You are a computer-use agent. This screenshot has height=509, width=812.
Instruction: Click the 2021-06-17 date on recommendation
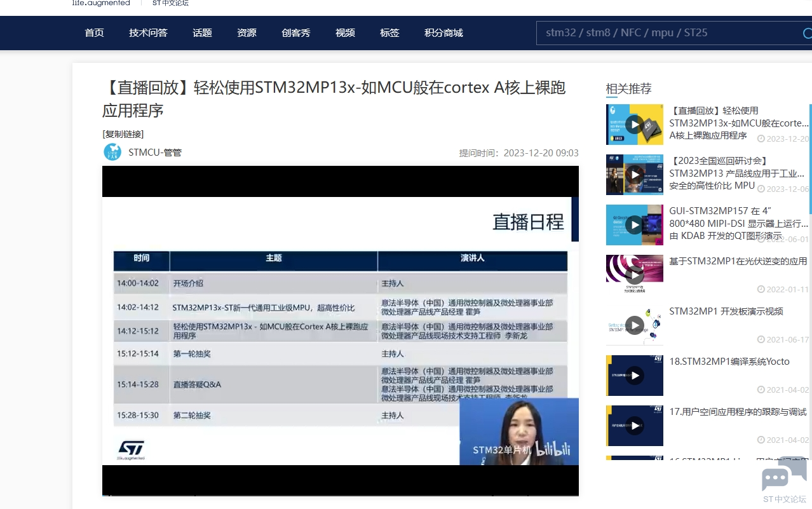tap(783, 339)
